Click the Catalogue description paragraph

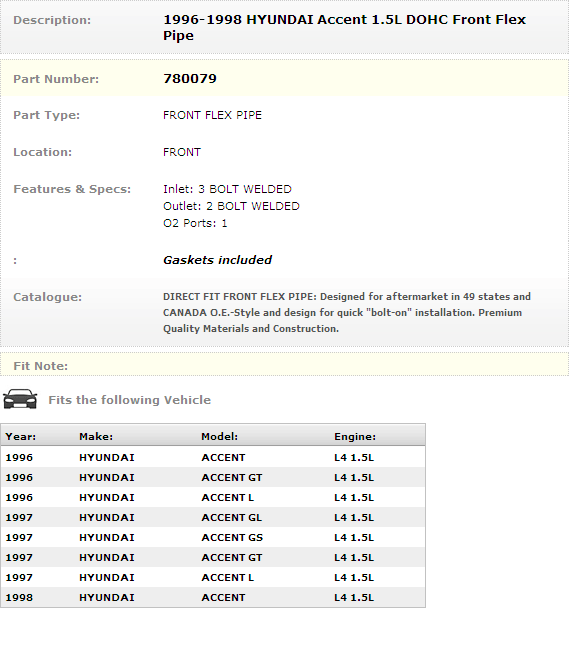point(347,313)
